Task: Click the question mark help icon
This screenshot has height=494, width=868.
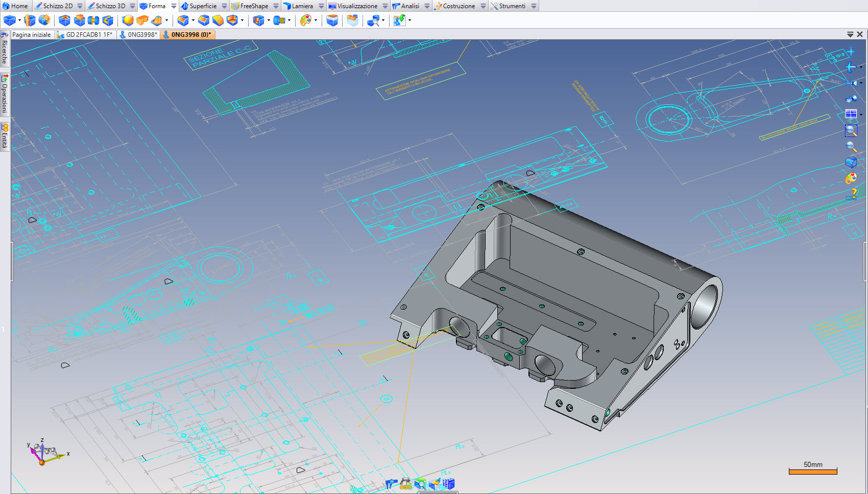Action: (x=851, y=194)
